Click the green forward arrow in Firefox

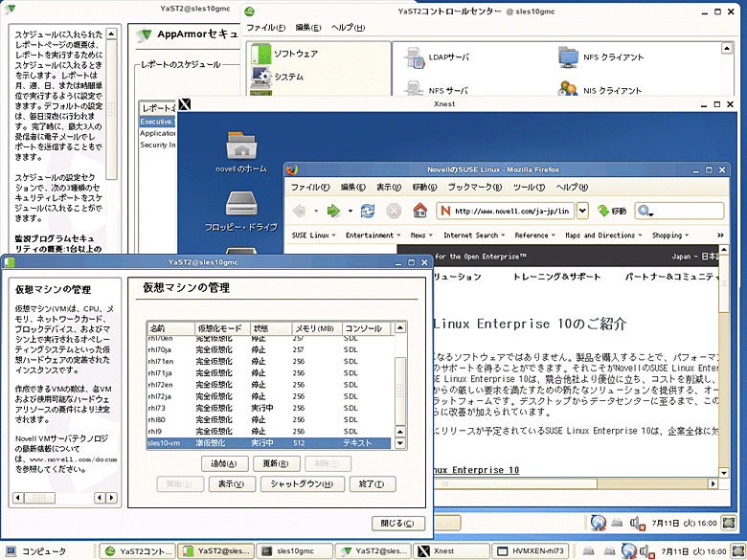coord(333,211)
